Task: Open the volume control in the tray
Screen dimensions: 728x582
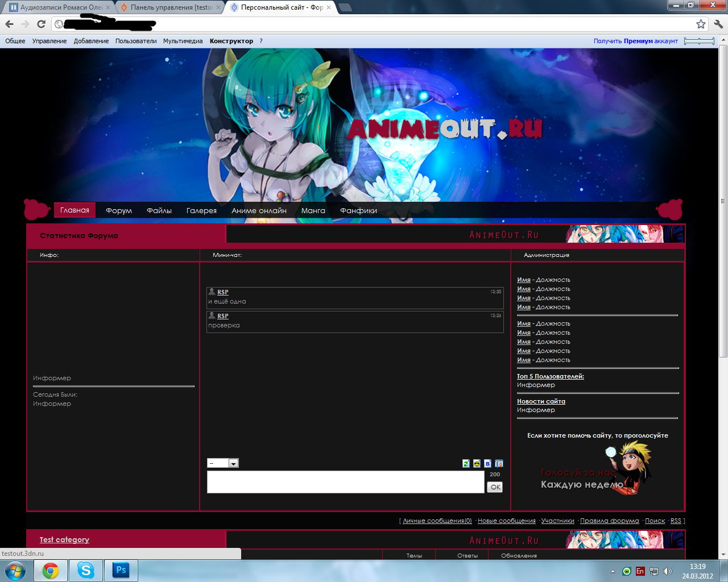Action: [x=667, y=571]
